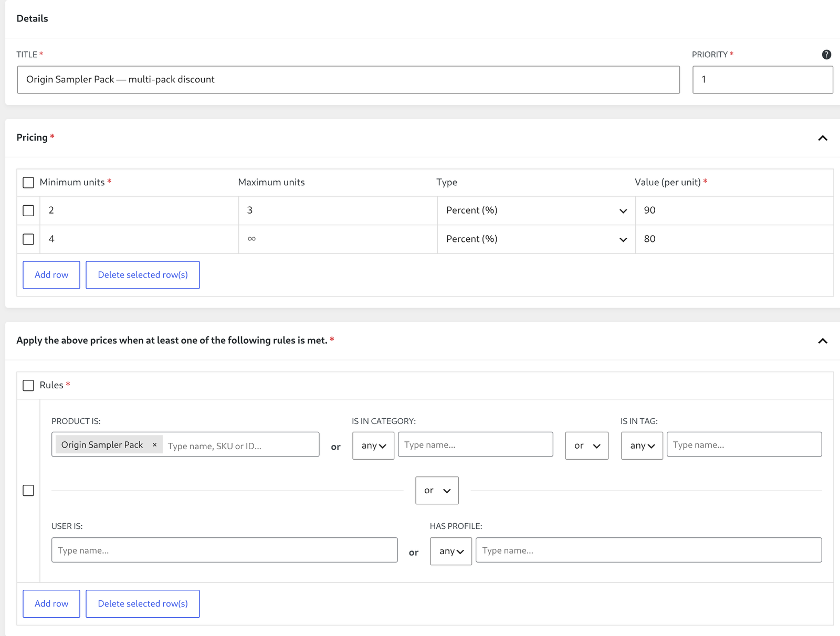Edit the per-unit value 80
This screenshot has height=636, width=840.
point(734,239)
